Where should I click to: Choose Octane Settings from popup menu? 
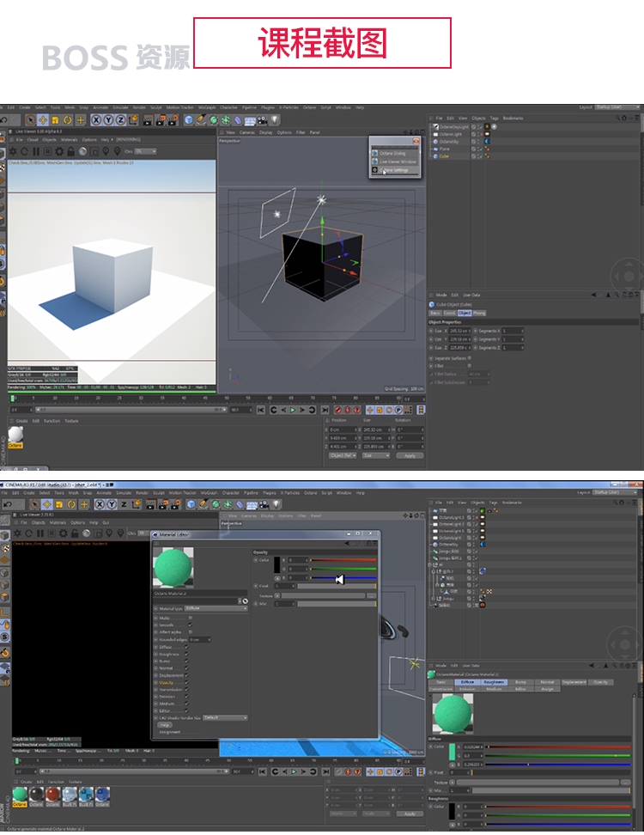click(395, 170)
